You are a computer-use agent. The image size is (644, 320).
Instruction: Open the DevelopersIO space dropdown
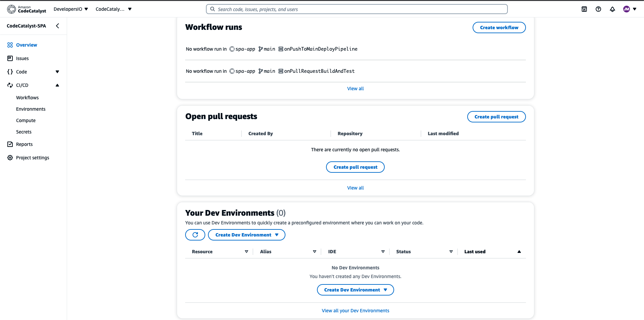(71, 9)
